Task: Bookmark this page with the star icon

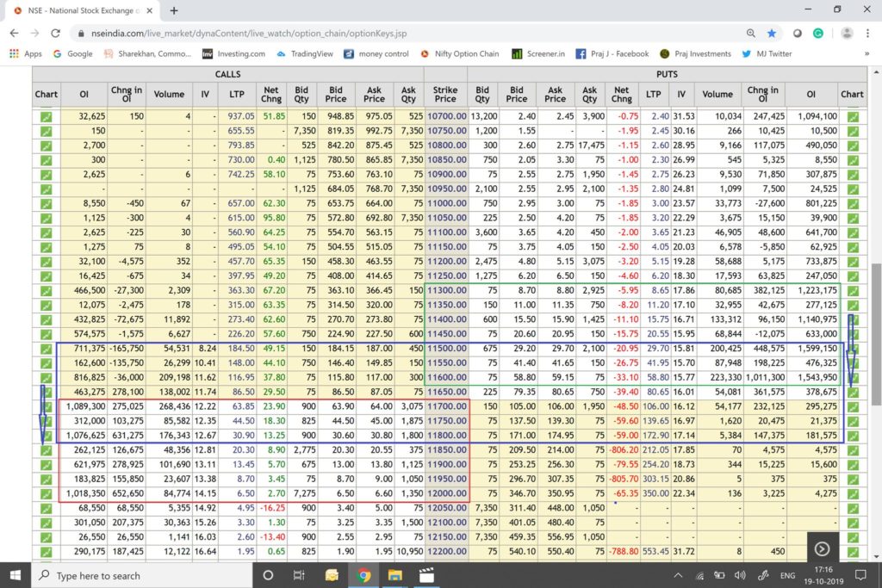Action: click(772, 33)
